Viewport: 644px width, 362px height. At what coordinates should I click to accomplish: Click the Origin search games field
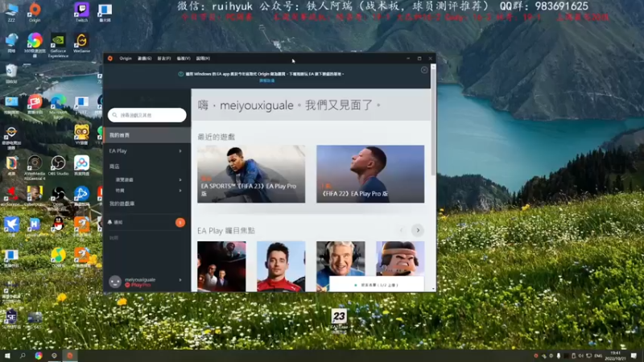(147, 115)
